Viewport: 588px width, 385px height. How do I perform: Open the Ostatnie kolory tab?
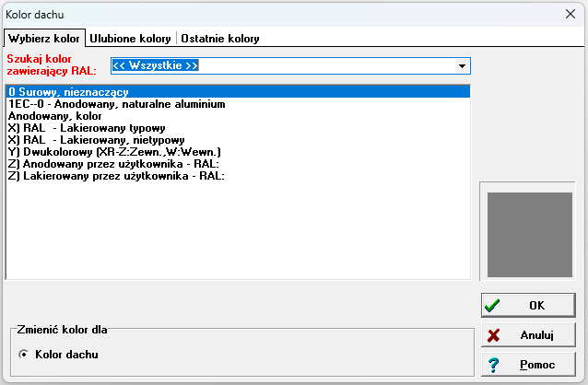click(219, 39)
